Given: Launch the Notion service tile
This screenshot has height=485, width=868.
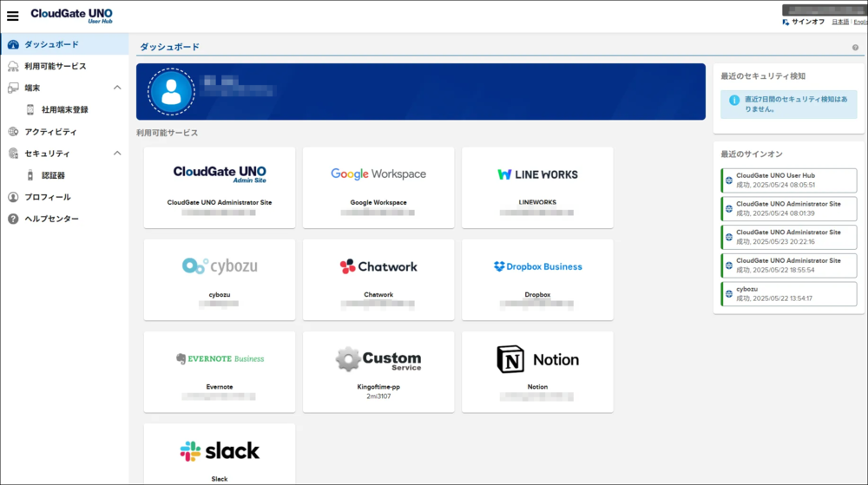Looking at the screenshot, I should [x=537, y=372].
